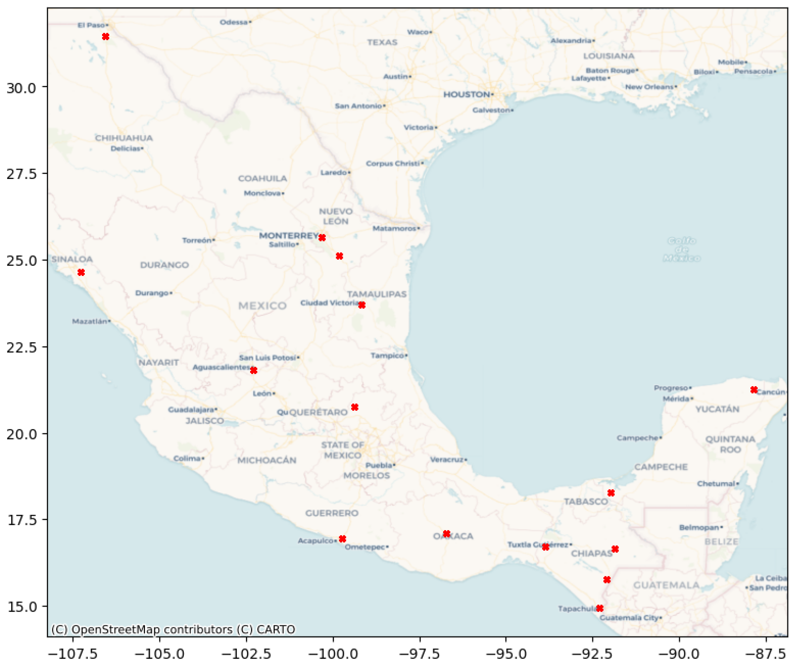Image resolution: width=797 pixels, height=672 pixels.
Task: Click the red marker at Ciudad Victoria
Action: [362, 305]
